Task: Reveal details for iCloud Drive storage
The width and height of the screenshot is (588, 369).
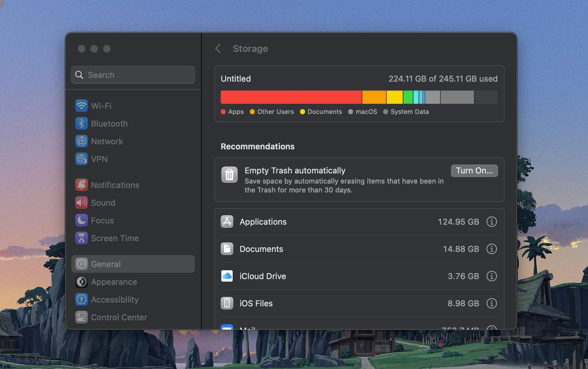Action: (x=491, y=276)
